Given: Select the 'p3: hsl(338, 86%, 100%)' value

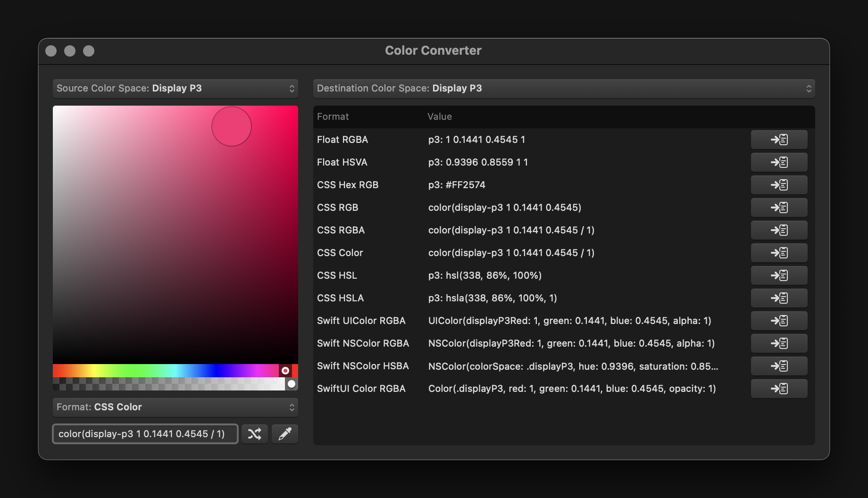Looking at the screenshot, I should pos(485,275).
